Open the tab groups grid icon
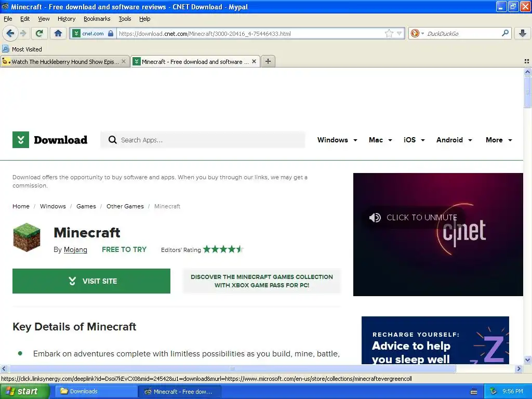 coord(527,61)
